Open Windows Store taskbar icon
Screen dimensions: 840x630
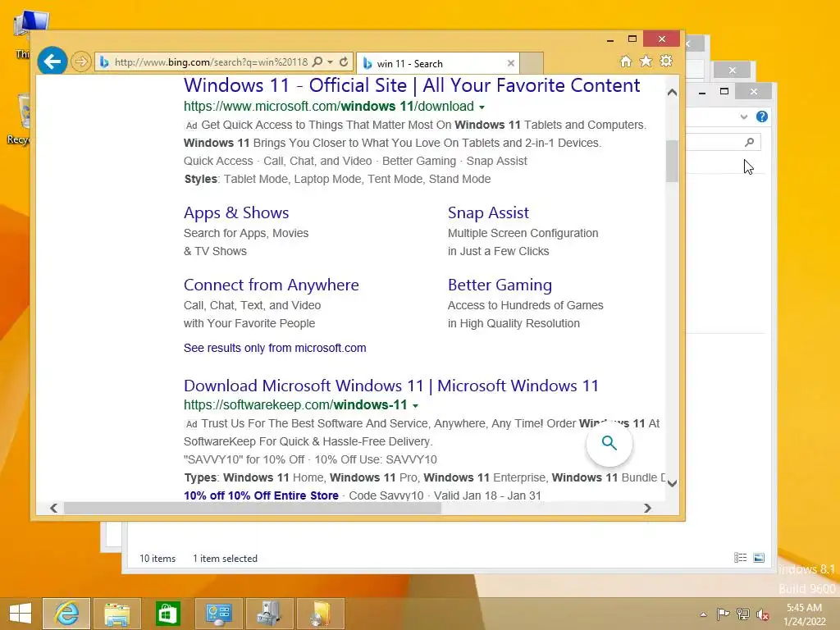click(167, 614)
